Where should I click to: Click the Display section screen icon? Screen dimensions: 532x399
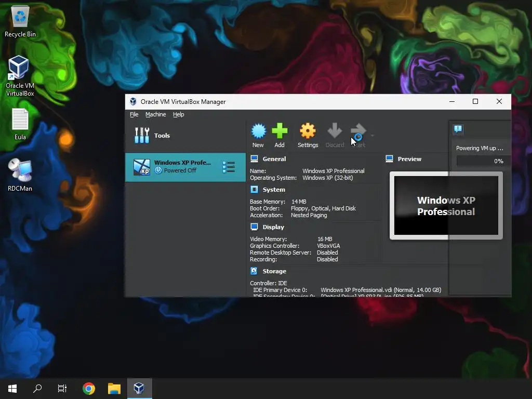pyautogui.click(x=254, y=227)
